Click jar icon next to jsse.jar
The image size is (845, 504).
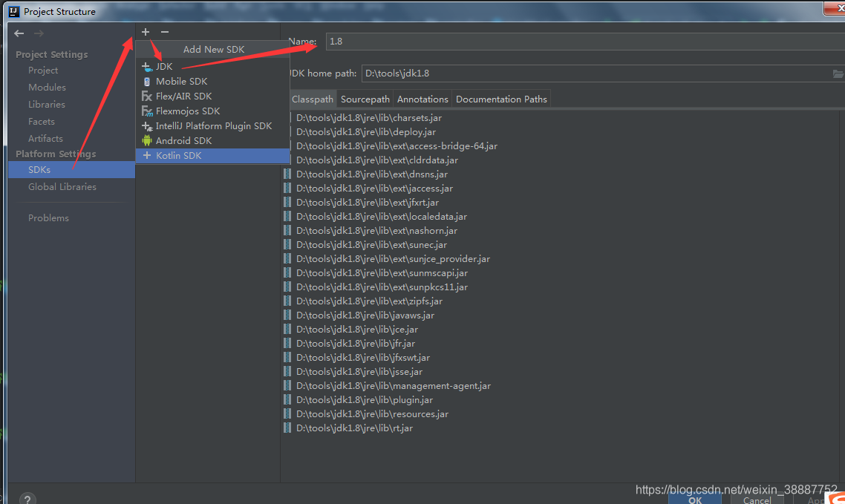[287, 372]
